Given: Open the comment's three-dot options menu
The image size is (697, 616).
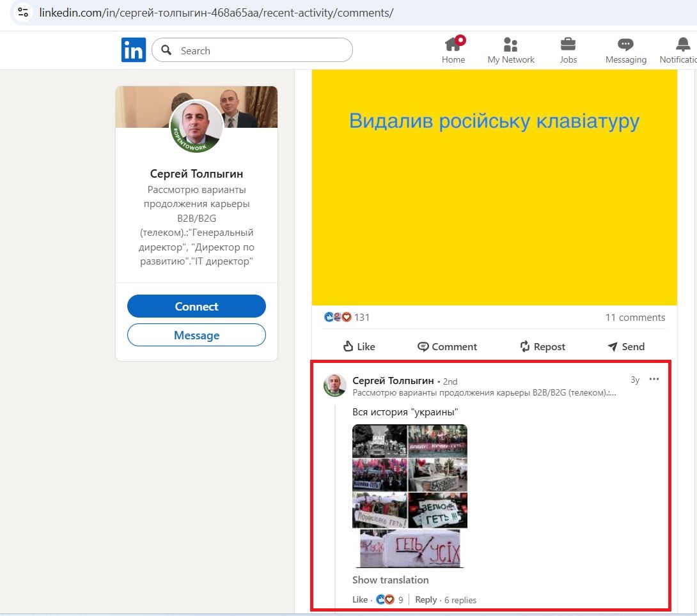Looking at the screenshot, I should coord(654,379).
